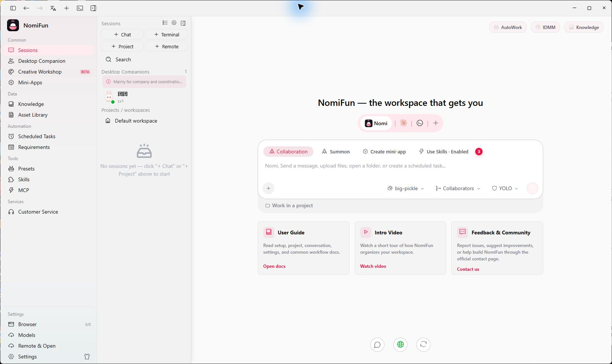Toggle the left sidebar icon in top bar
The width and height of the screenshot is (612, 364).
(x=13, y=8)
